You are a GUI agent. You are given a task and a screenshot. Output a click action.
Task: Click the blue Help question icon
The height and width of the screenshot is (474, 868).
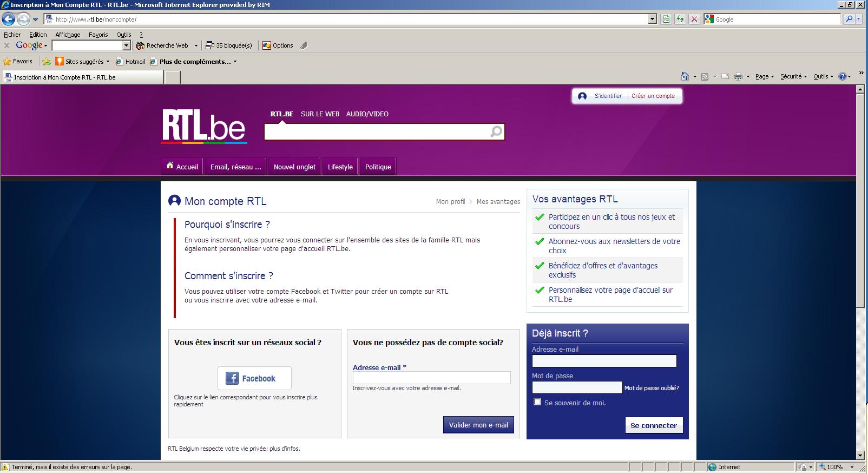click(x=843, y=76)
